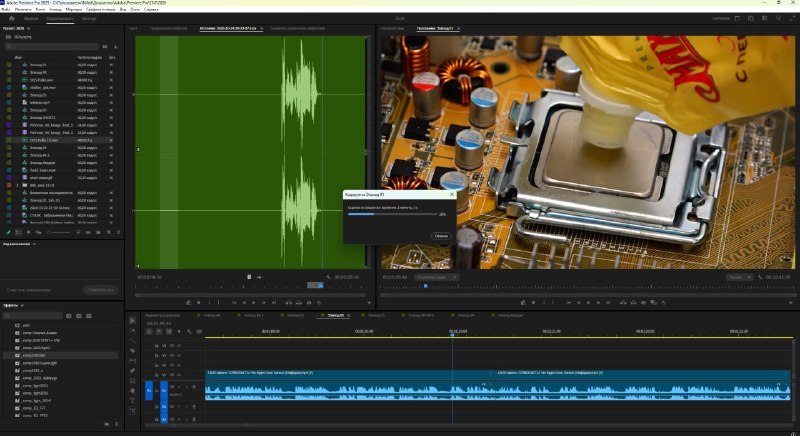Toggle lock on the top video track

click(157, 346)
